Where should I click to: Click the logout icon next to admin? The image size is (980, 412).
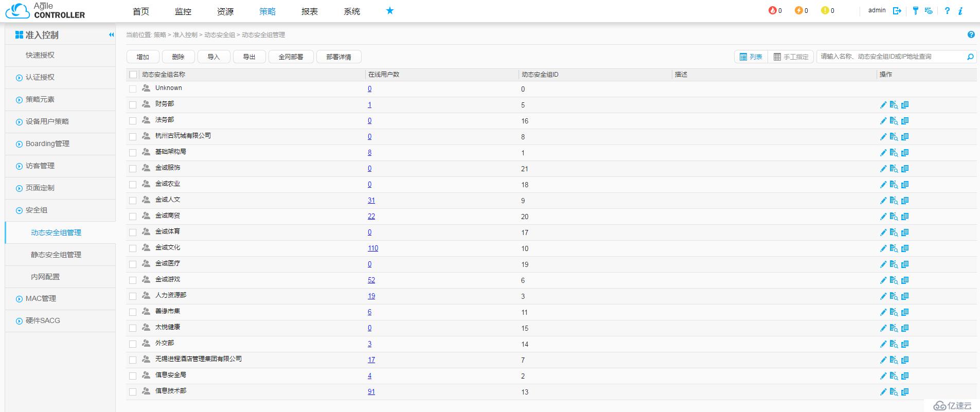897,11
